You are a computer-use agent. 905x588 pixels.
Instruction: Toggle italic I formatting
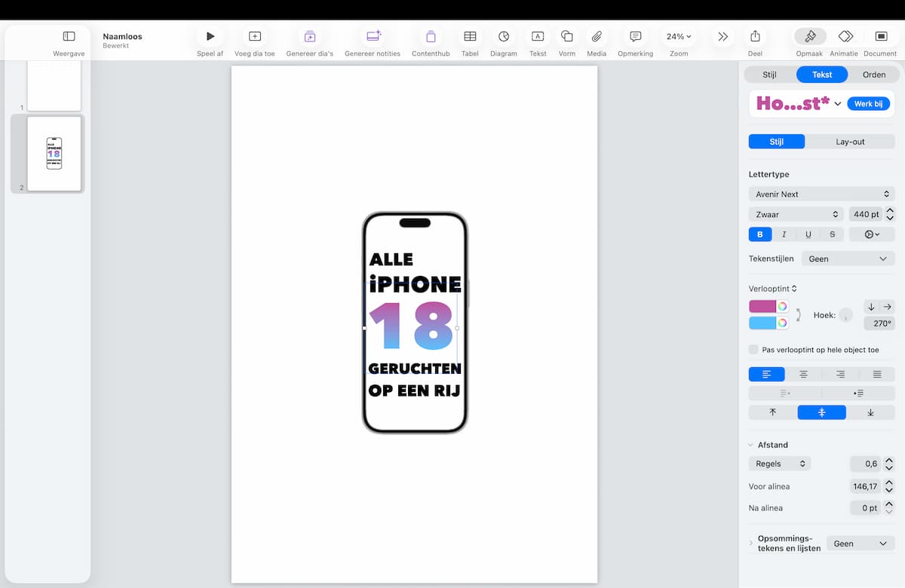point(784,234)
